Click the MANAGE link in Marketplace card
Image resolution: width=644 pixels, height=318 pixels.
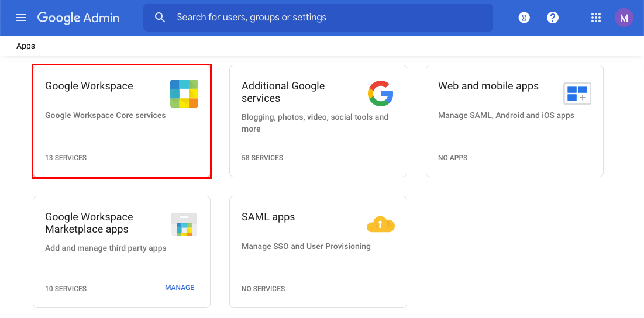click(180, 288)
